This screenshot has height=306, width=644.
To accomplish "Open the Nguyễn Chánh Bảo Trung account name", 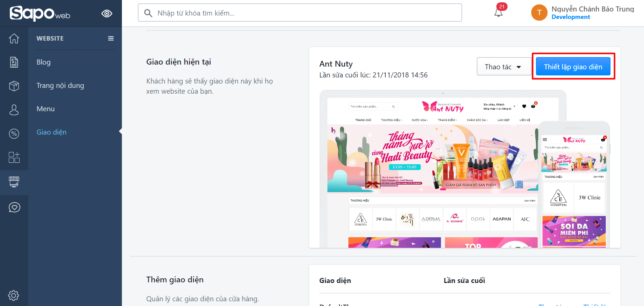I will click(593, 9).
